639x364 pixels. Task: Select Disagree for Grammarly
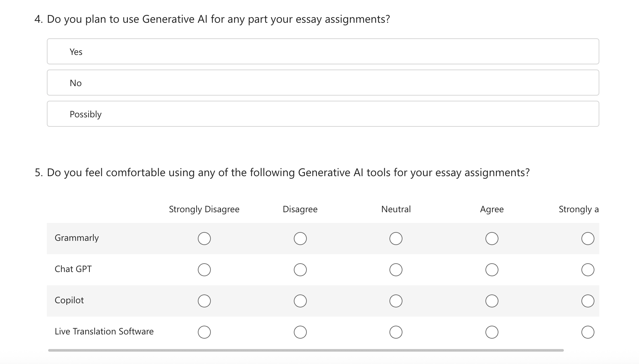(x=300, y=238)
